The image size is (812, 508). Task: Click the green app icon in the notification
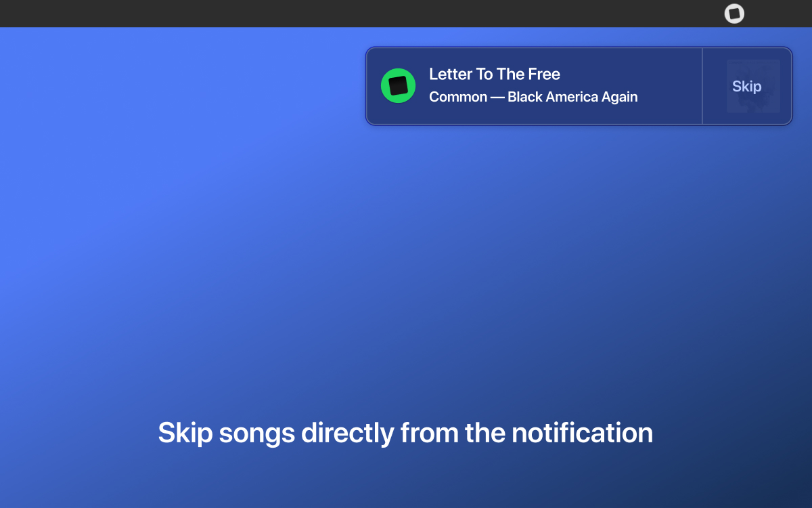(398, 86)
